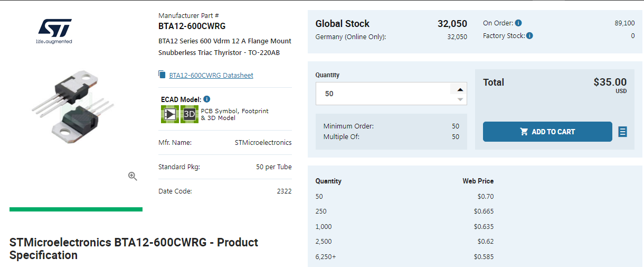Click the $0.665 price for 250 quantity

484,211
